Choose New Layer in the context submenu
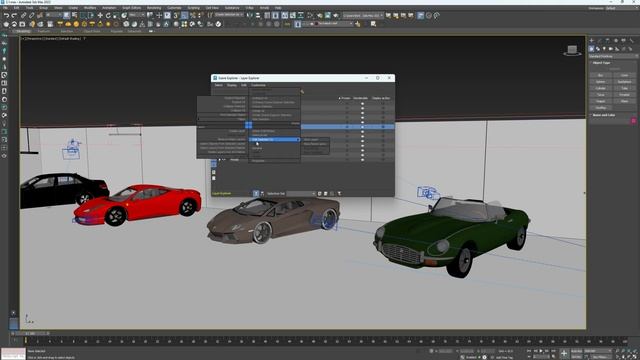This screenshot has width=640, height=360. (x=311, y=140)
